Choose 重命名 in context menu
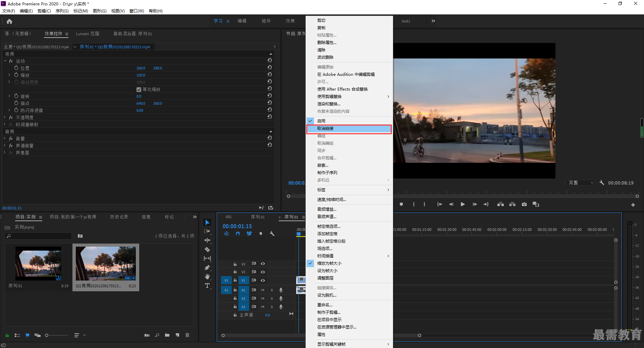Viewport: 644px width, 348px height. pos(349,305)
